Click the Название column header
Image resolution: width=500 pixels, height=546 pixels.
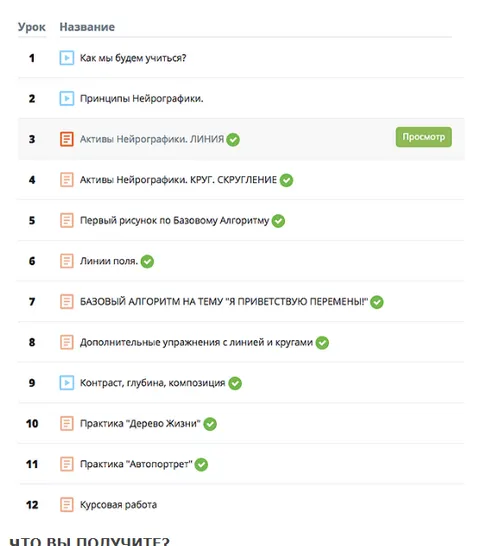87,27
